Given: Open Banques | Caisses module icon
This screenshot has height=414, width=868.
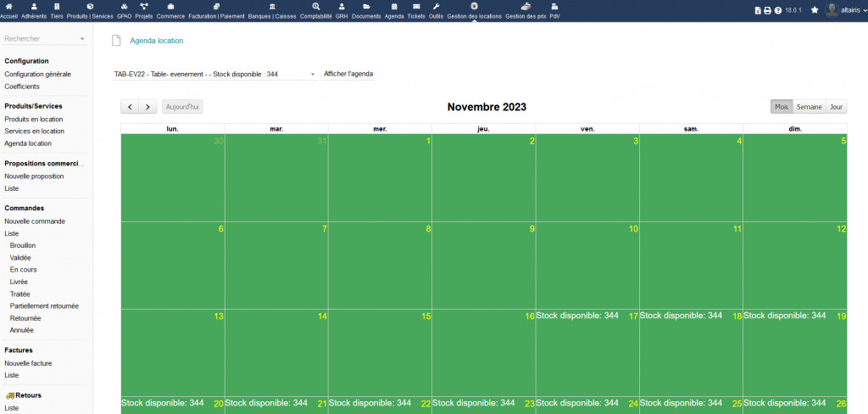Looking at the screenshot, I should click(x=272, y=7).
